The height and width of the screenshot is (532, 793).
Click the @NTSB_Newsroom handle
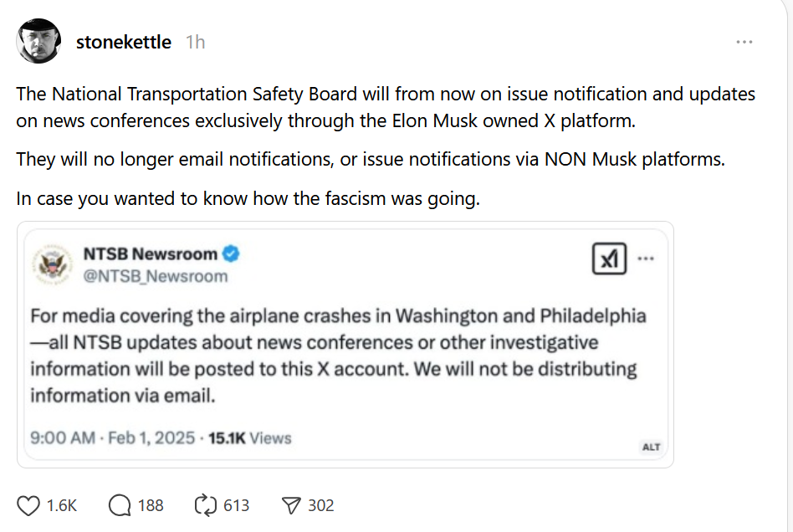pyautogui.click(x=155, y=276)
